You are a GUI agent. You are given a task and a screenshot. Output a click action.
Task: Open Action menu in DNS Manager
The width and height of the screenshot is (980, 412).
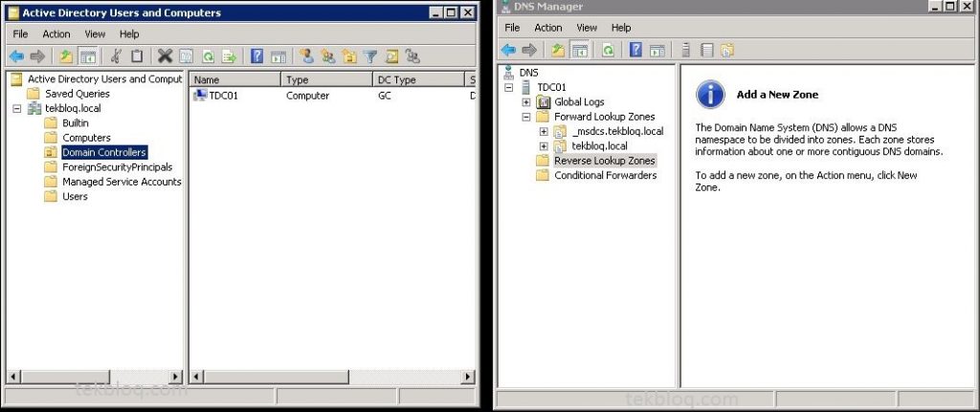pos(548,28)
